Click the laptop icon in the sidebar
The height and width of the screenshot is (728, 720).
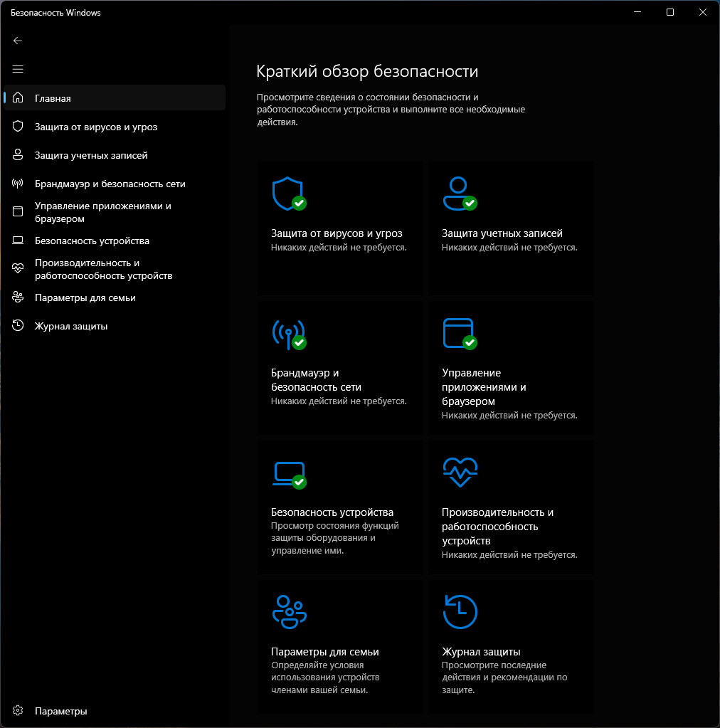[x=18, y=240]
